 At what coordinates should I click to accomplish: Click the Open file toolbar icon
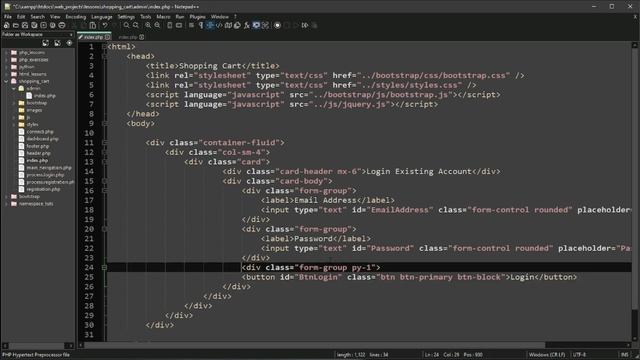16,25
